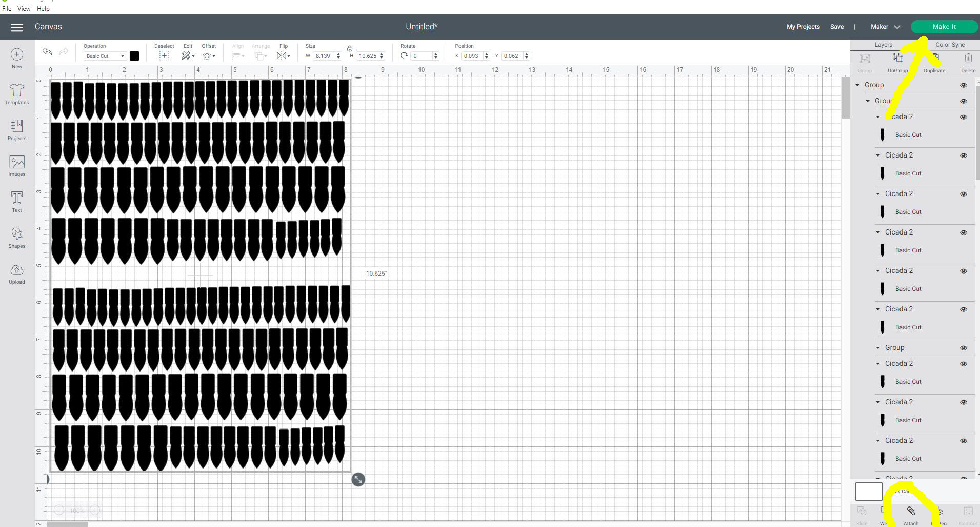Viewport: 980px width, 527px height.
Task: Click the Undo arrow in the toolbar
Action: (47, 51)
